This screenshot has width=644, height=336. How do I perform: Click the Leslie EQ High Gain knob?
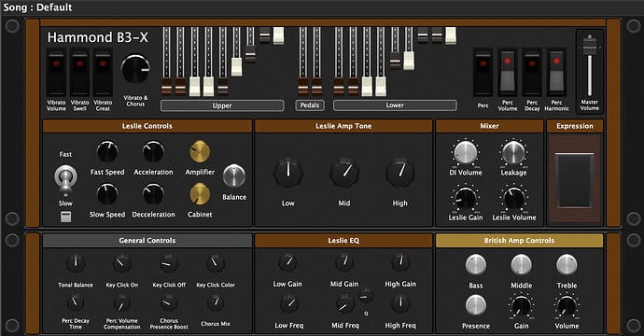400,262
